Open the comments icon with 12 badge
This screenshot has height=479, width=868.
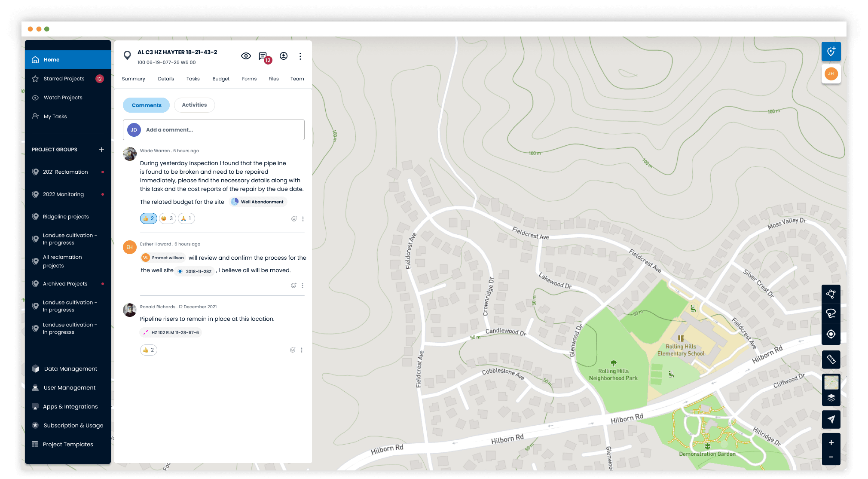[x=263, y=56]
